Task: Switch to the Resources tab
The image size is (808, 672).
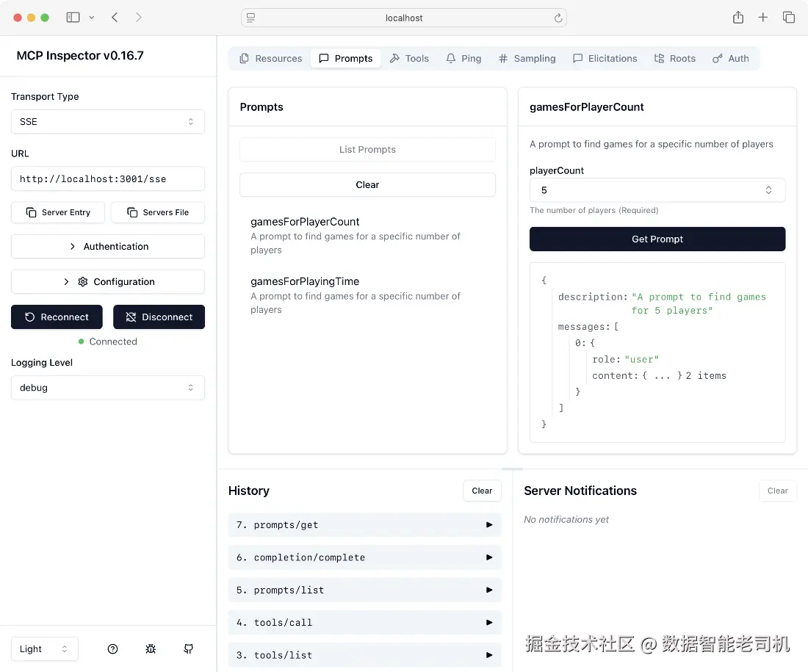Action: coord(271,58)
